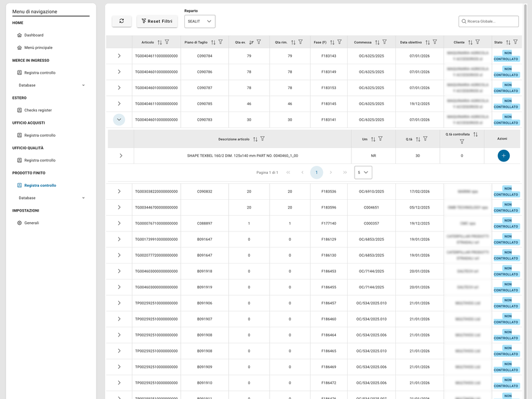Click the refresh table button
Screen dimensions: 532x399
(x=121, y=21)
